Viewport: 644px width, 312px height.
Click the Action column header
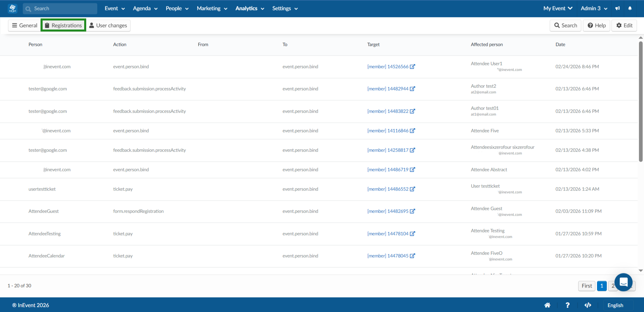[x=120, y=44]
